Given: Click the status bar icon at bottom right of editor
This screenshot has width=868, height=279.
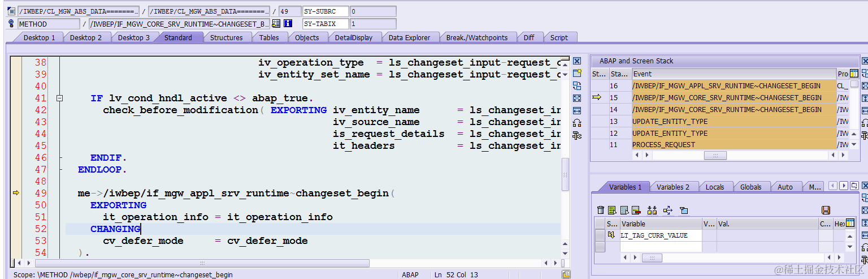Looking at the screenshot, I should 566,274.
